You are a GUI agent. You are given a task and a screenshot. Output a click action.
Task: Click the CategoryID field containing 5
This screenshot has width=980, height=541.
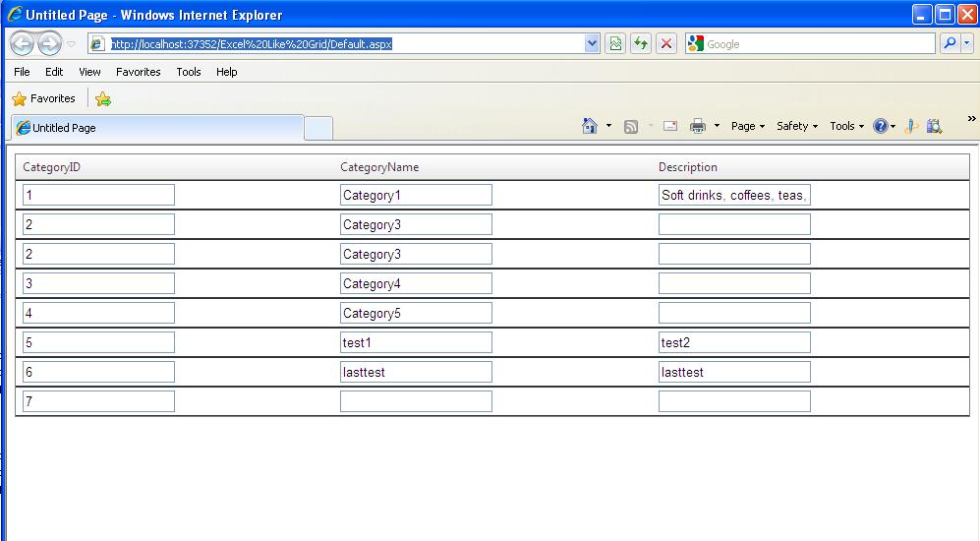point(98,342)
